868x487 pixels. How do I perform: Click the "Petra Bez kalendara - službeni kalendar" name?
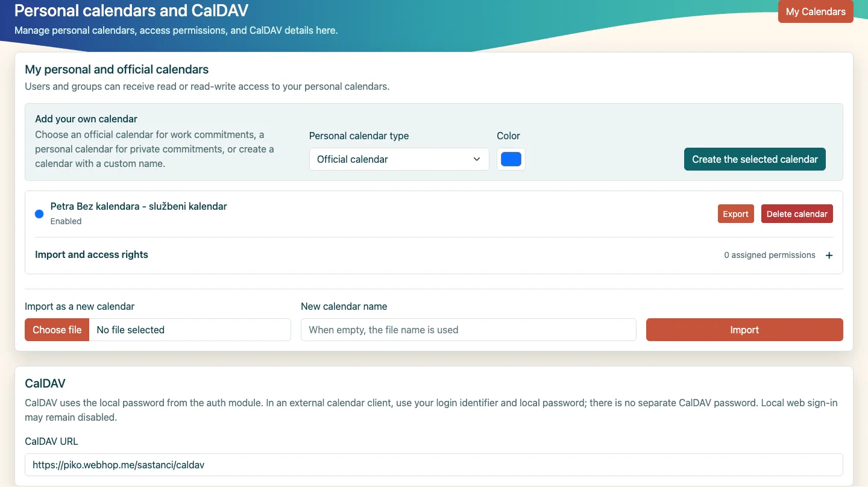point(139,206)
